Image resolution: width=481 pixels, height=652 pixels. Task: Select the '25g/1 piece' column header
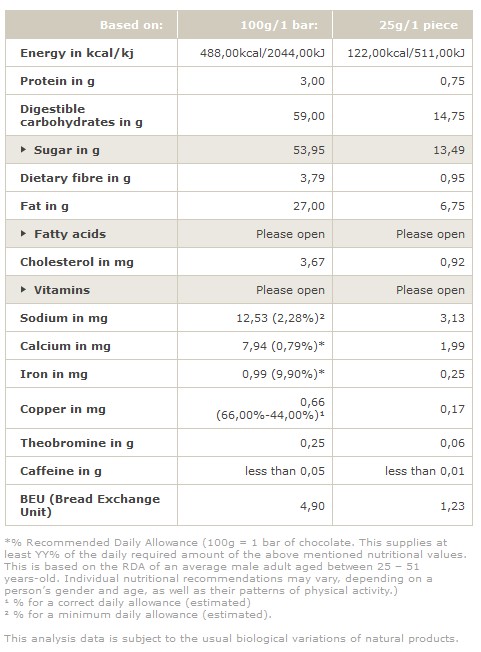pos(418,25)
